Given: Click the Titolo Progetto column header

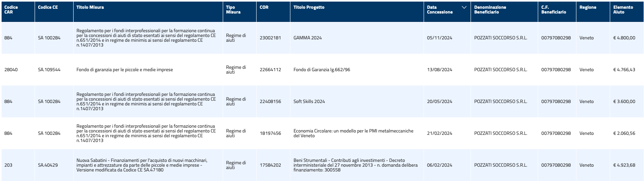Looking at the screenshot, I should [x=309, y=7].
